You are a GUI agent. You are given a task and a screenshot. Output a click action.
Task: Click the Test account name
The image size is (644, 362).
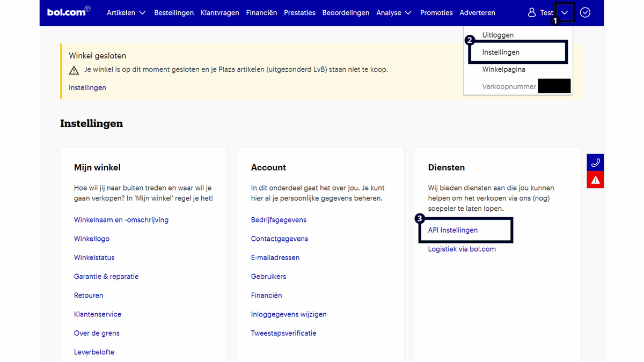547,12
